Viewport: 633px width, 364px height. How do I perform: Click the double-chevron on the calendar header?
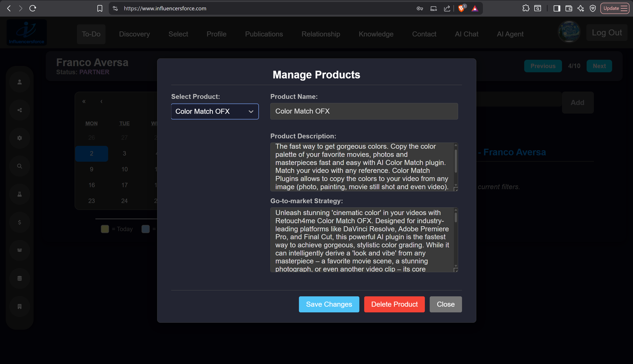[84, 101]
